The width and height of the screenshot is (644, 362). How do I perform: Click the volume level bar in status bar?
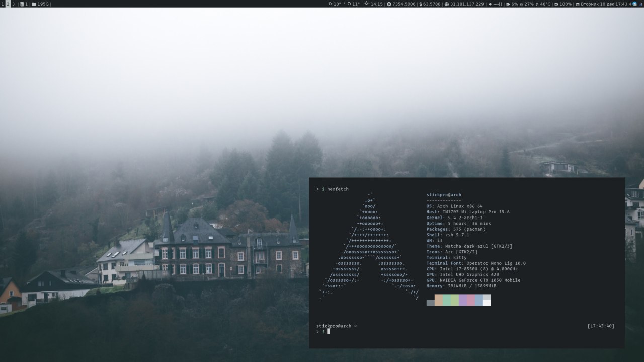498,4
